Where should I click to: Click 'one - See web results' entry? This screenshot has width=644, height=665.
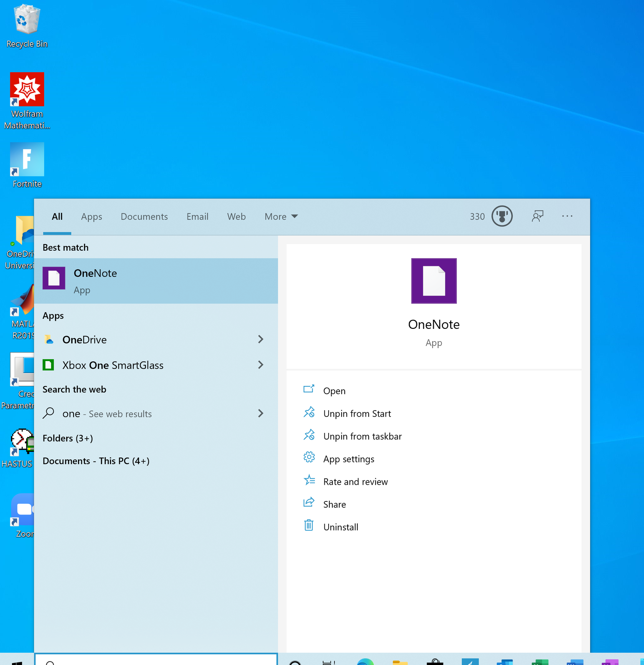(x=107, y=414)
